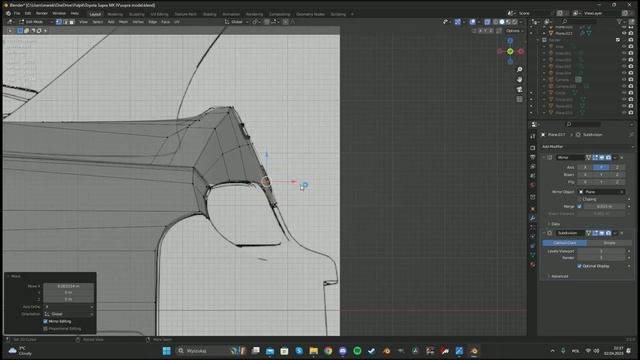This screenshot has height=360, width=640.
Task: Select edge select mode icon
Action: (65, 22)
